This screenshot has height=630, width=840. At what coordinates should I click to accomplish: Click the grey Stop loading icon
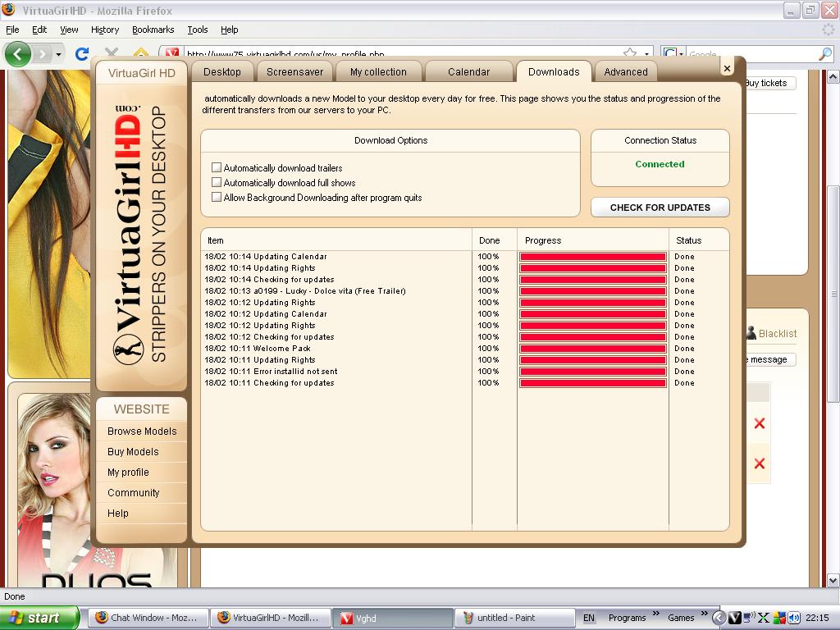point(112,52)
